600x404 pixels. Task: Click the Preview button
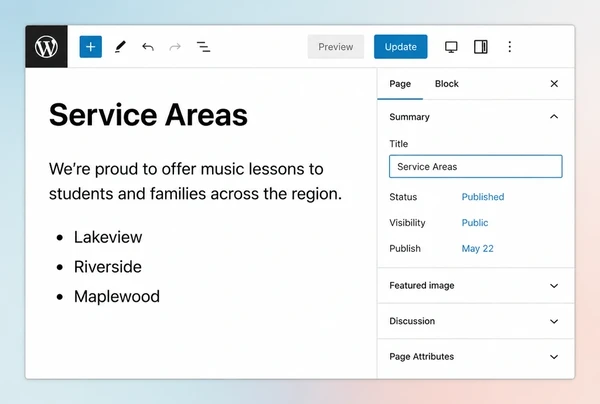click(x=336, y=47)
